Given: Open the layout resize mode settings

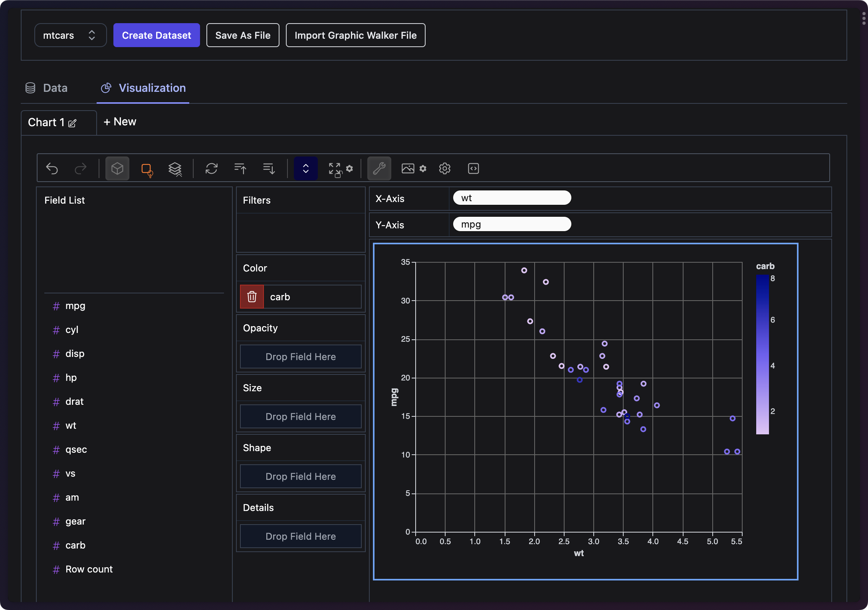Looking at the screenshot, I should 340,169.
